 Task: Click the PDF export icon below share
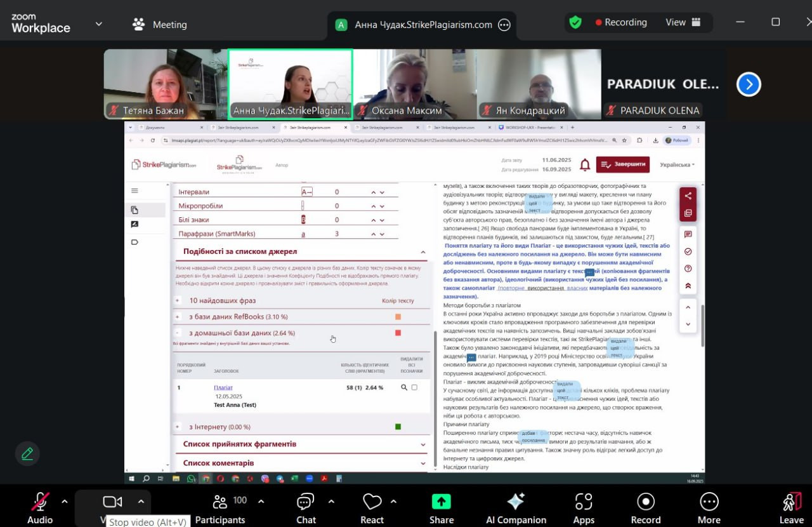pyautogui.click(x=688, y=213)
